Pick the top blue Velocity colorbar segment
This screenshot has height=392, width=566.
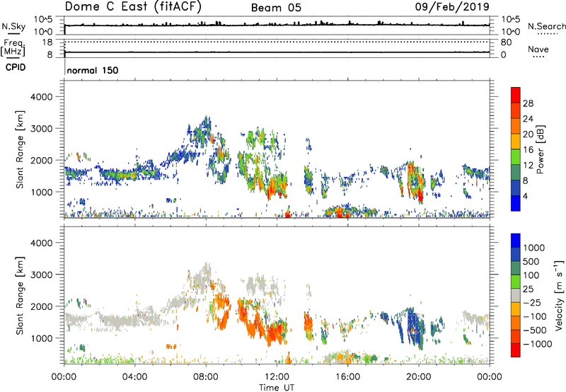[x=516, y=241]
